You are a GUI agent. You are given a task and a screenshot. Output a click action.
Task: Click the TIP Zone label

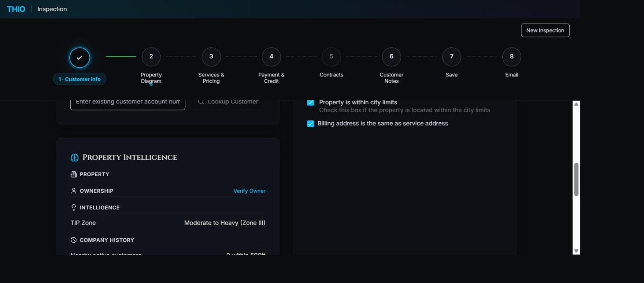coord(83,223)
